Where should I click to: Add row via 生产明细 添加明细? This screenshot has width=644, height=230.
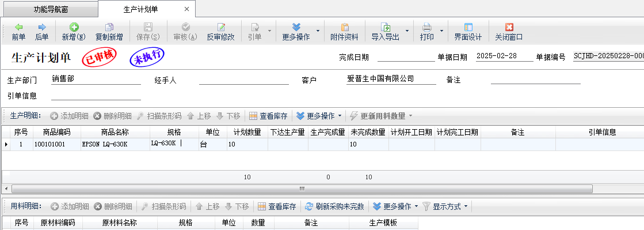point(70,116)
